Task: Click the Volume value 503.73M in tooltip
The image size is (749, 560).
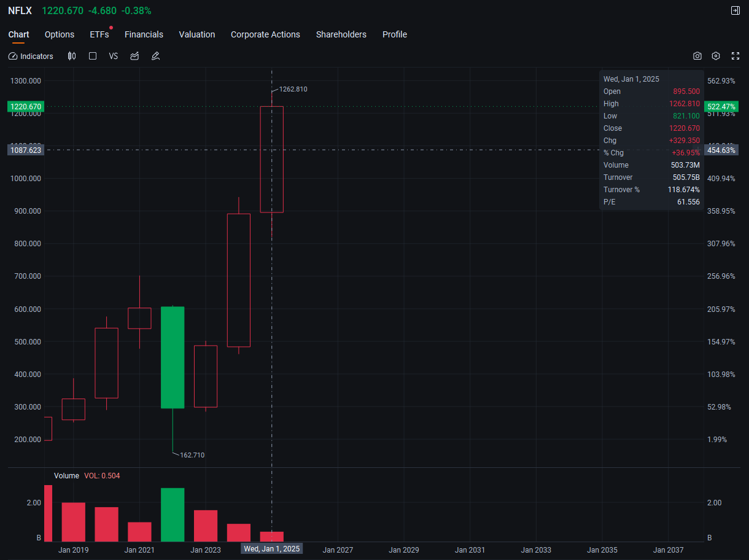Action: click(x=686, y=165)
